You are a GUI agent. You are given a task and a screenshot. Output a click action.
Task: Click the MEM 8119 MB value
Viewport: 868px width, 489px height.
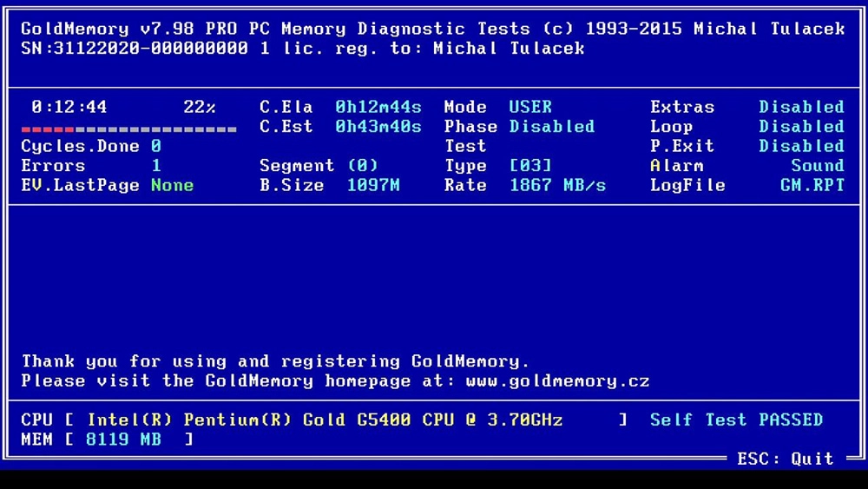tap(123, 439)
